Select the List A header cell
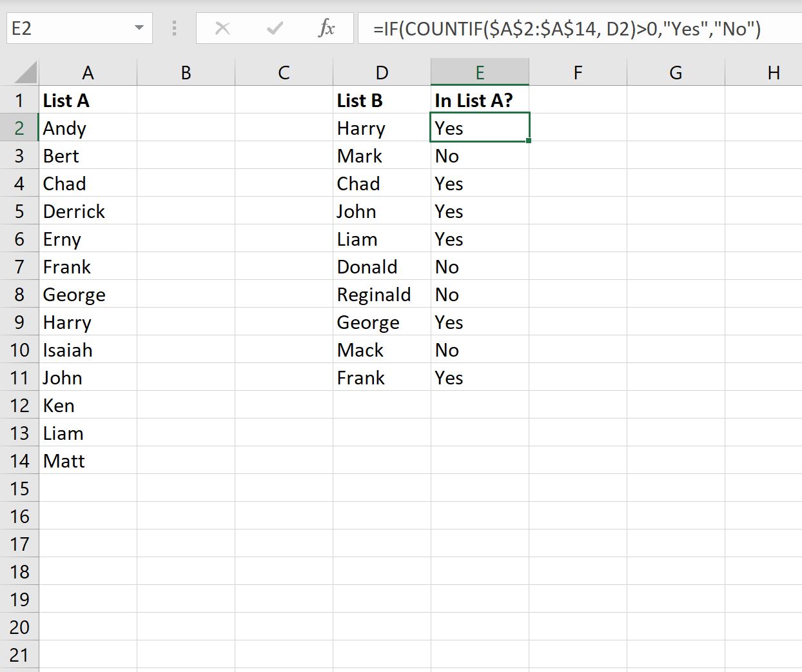The height and width of the screenshot is (672, 802). pyautogui.click(x=88, y=100)
